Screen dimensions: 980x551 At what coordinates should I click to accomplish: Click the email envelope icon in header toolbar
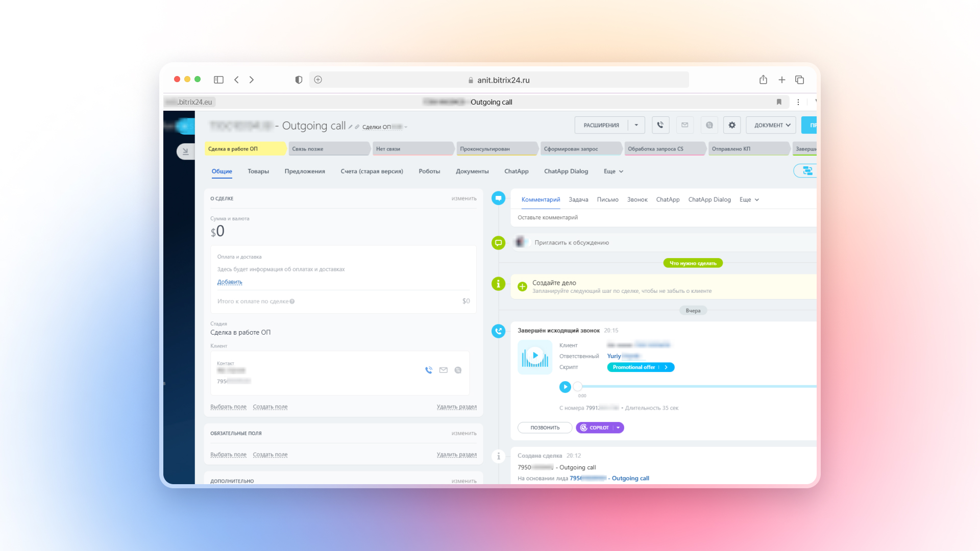coord(684,125)
